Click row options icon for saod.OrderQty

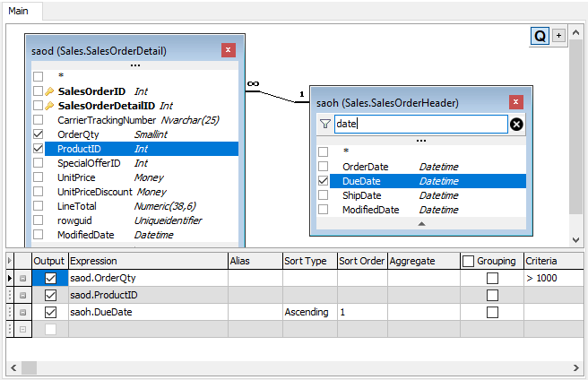(22, 279)
